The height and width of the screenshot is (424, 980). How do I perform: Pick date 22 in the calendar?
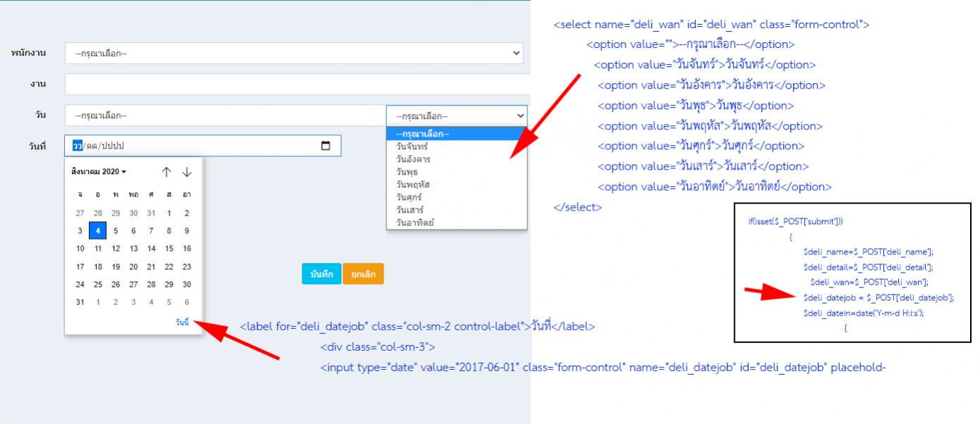(x=169, y=267)
